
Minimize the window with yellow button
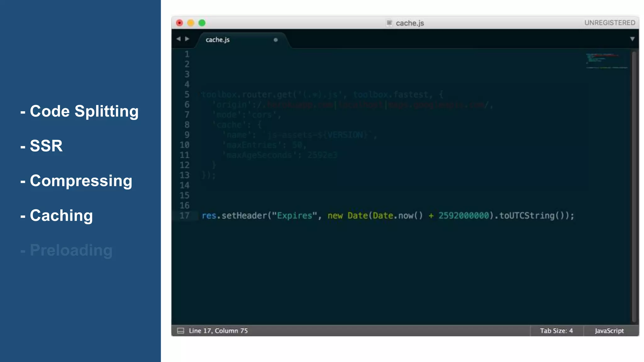191,23
